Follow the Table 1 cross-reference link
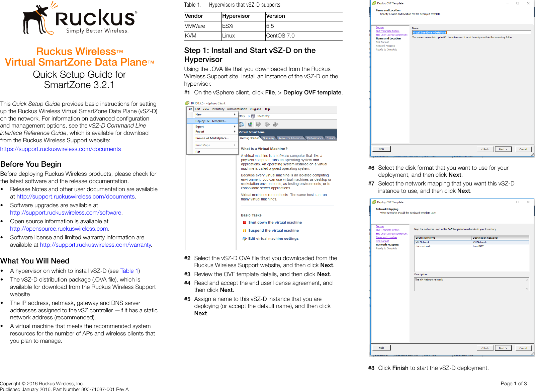 coord(129,271)
